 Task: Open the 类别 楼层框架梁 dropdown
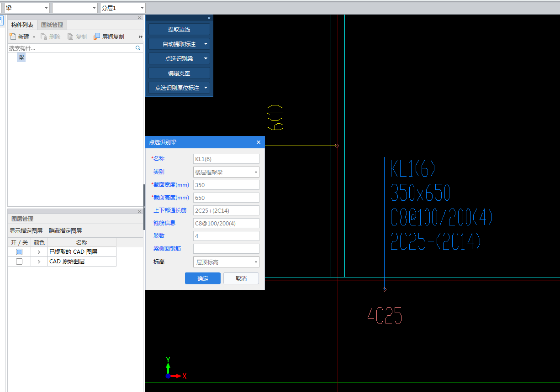(255, 172)
